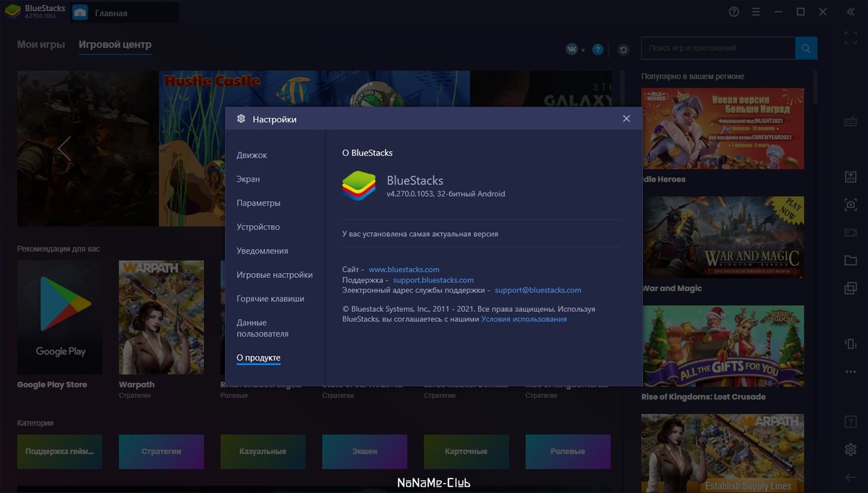Click sidebar help question icon
The image size is (868, 493).
pos(851,422)
